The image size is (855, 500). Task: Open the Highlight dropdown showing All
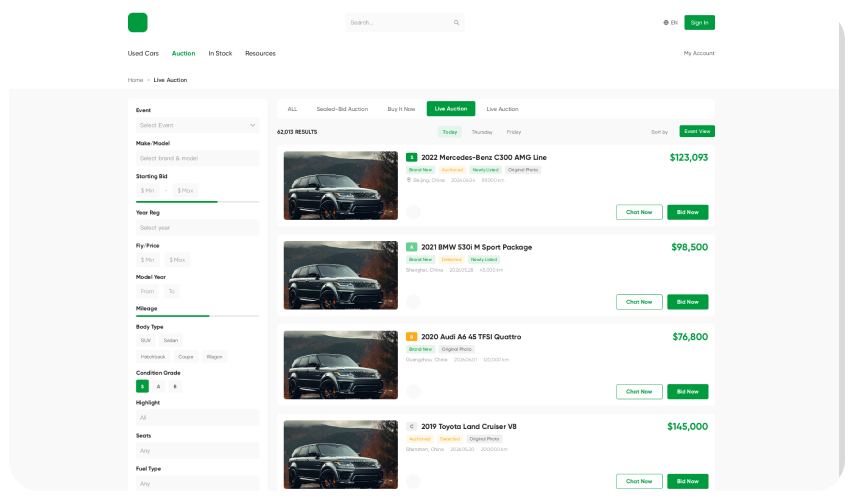(x=197, y=418)
